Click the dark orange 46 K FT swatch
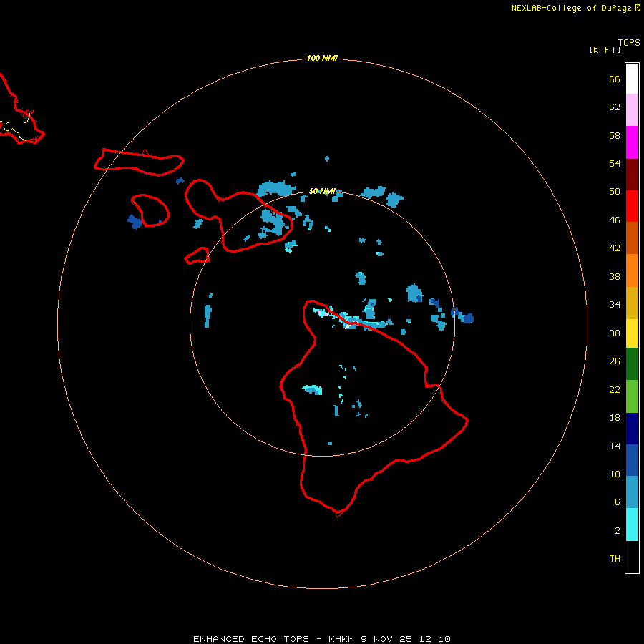Image resolution: width=644 pixels, height=644 pixels. coord(632,238)
